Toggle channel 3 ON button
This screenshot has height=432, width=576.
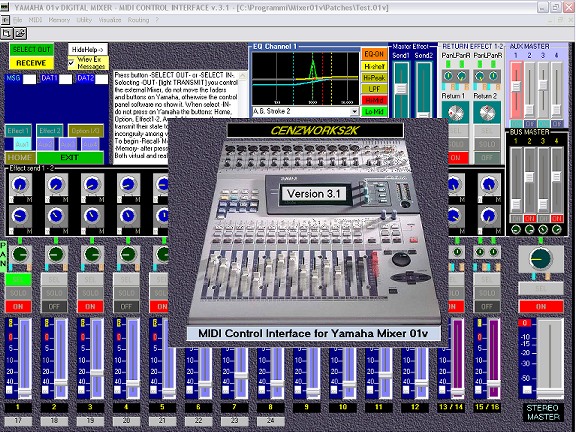coord(90,306)
